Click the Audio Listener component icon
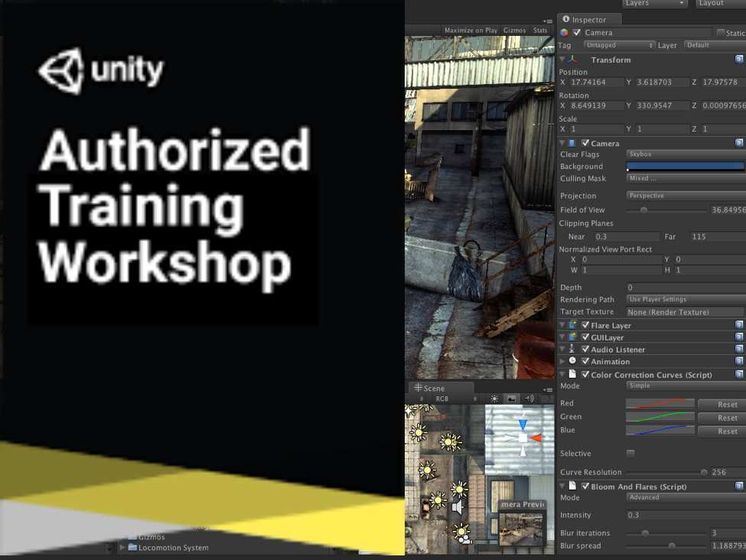 pos(572,349)
